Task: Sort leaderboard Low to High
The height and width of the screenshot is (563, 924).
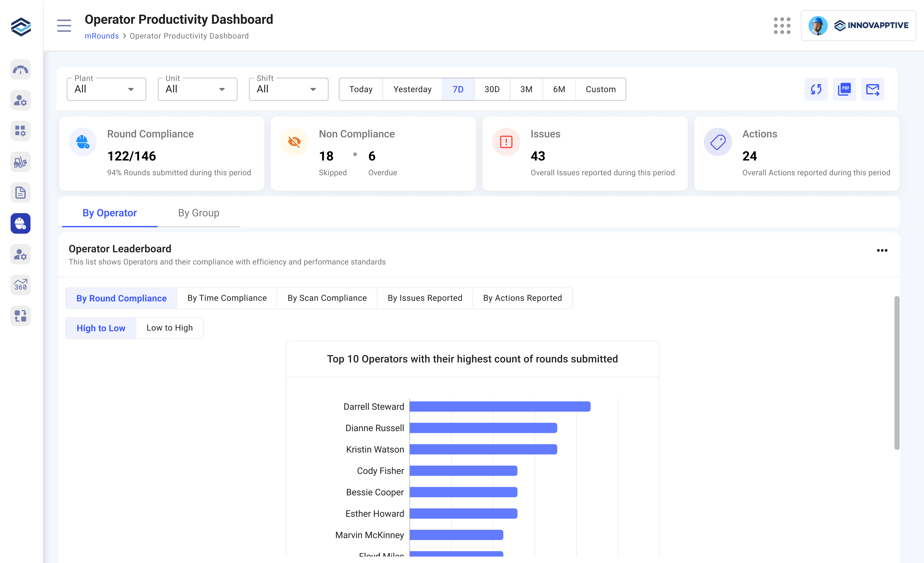Action: 170,328
